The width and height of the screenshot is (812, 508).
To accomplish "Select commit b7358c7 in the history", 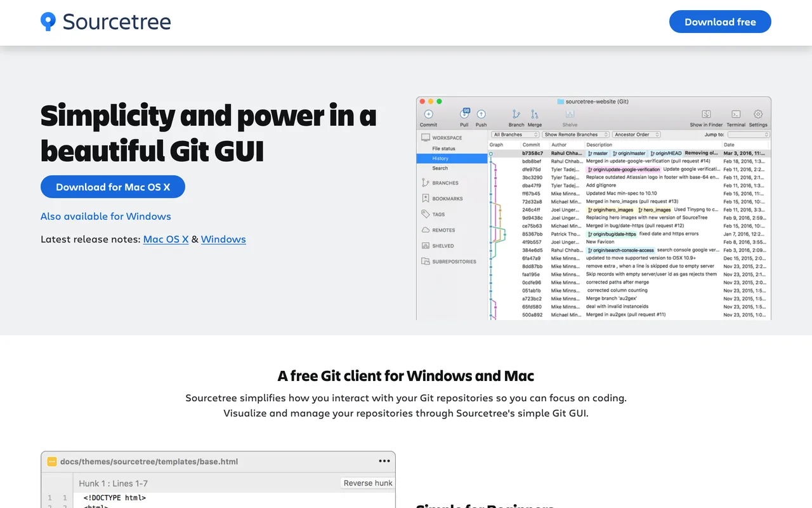I will 629,153.
